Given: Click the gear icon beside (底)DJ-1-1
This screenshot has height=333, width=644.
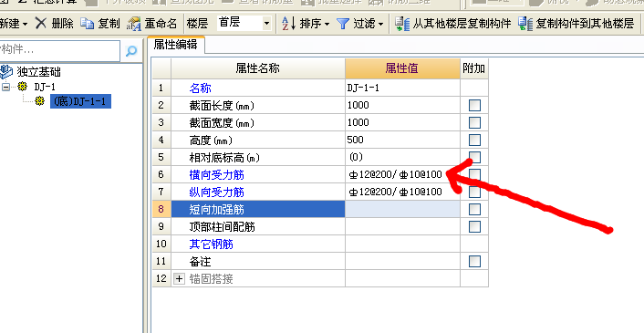Looking at the screenshot, I should [x=39, y=100].
